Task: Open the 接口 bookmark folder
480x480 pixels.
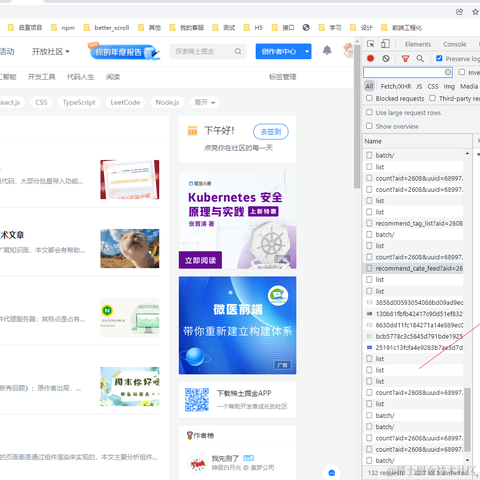Action: [x=283, y=28]
